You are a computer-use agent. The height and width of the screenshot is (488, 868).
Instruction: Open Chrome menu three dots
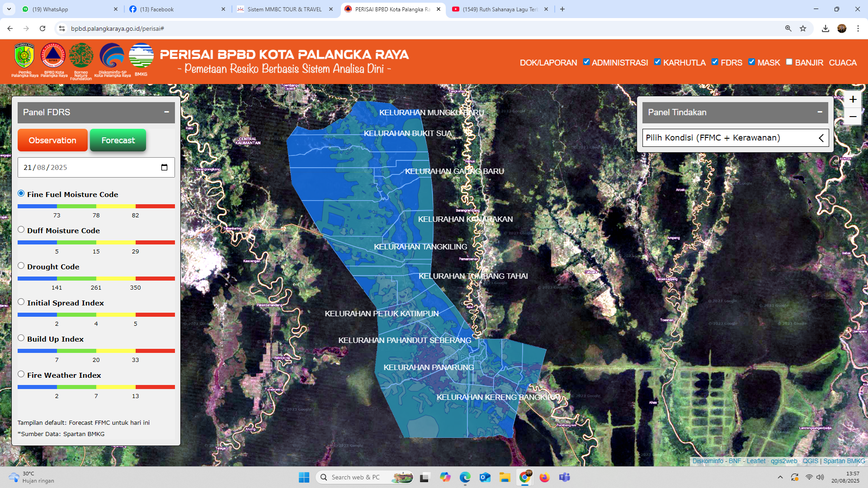tap(858, 28)
